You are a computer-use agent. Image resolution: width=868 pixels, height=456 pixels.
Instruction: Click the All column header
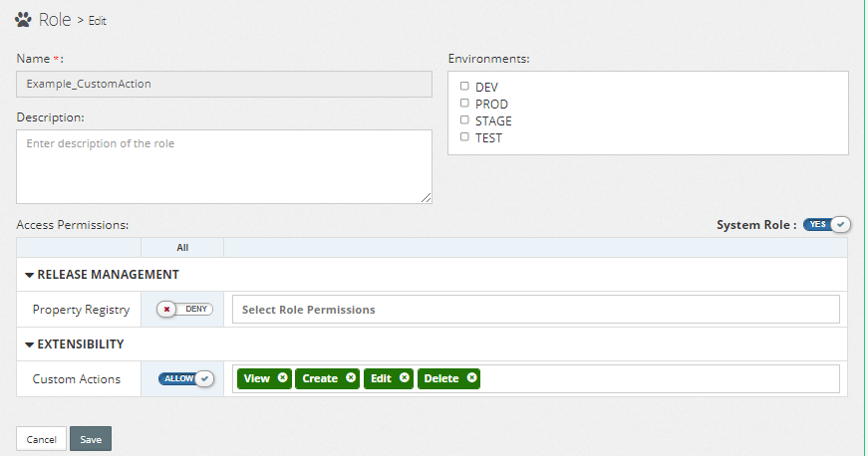click(182, 248)
